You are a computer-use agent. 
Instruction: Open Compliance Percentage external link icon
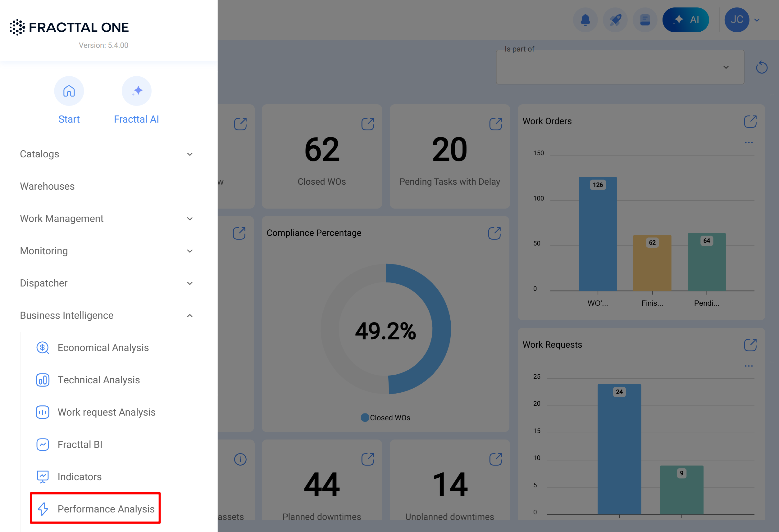click(x=494, y=233)
